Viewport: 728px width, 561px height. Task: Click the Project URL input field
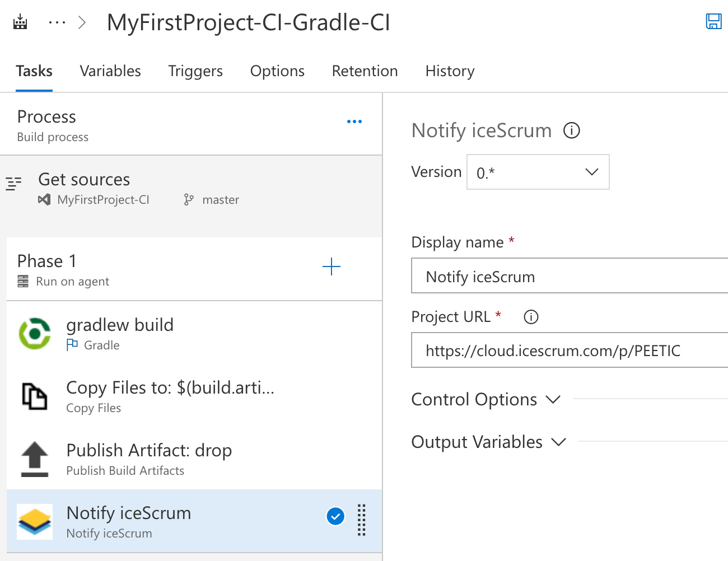tap(570, 350)
